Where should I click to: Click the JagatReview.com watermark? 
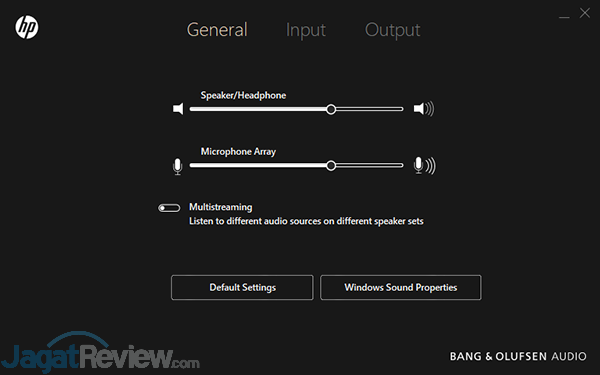[x=99, y=353]
